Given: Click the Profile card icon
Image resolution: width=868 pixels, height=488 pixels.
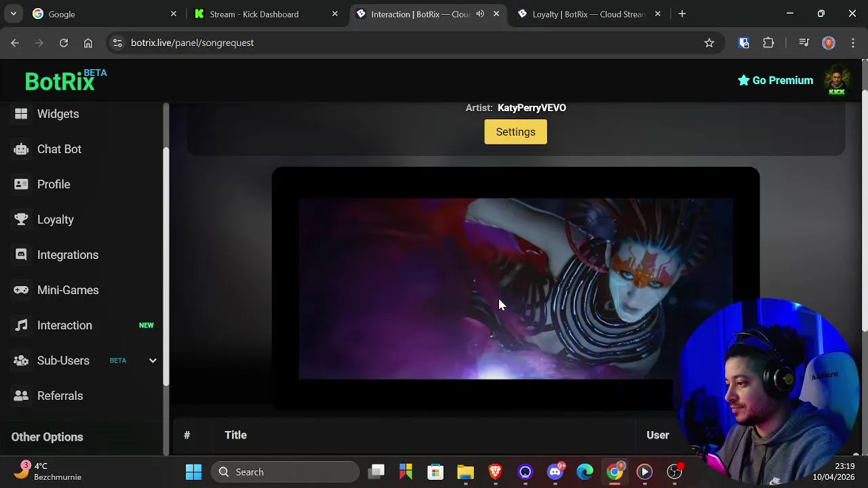Looking at the screenshot, I should [21, 184].
